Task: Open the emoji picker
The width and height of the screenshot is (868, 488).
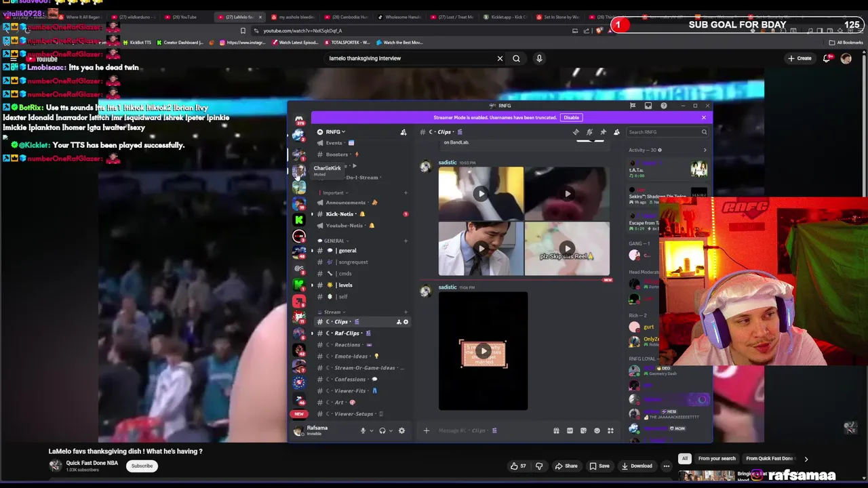Action: tap(597, 430)
